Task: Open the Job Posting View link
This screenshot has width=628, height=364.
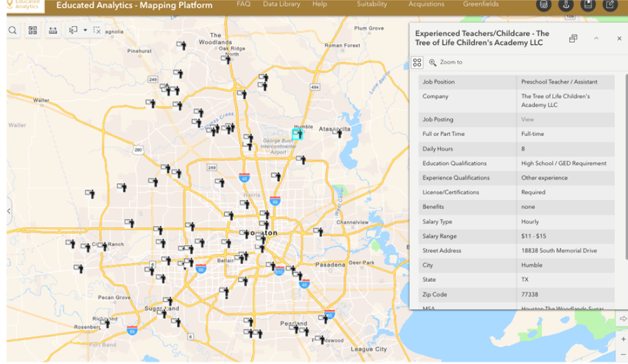Action: (x=528, y=119)
